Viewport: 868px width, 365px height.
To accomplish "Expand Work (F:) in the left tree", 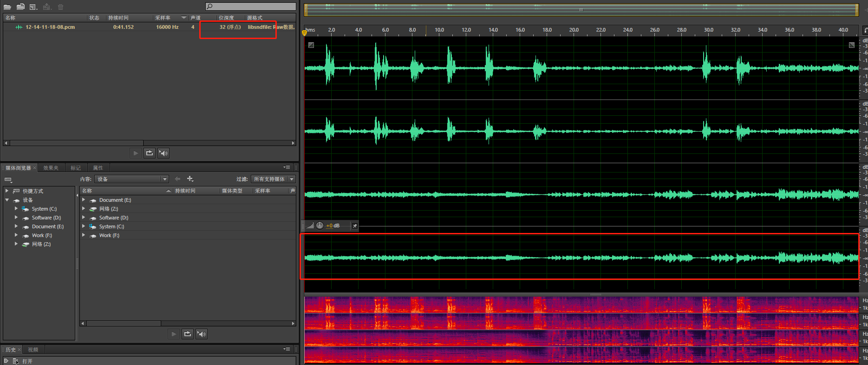I will (16, 235).
